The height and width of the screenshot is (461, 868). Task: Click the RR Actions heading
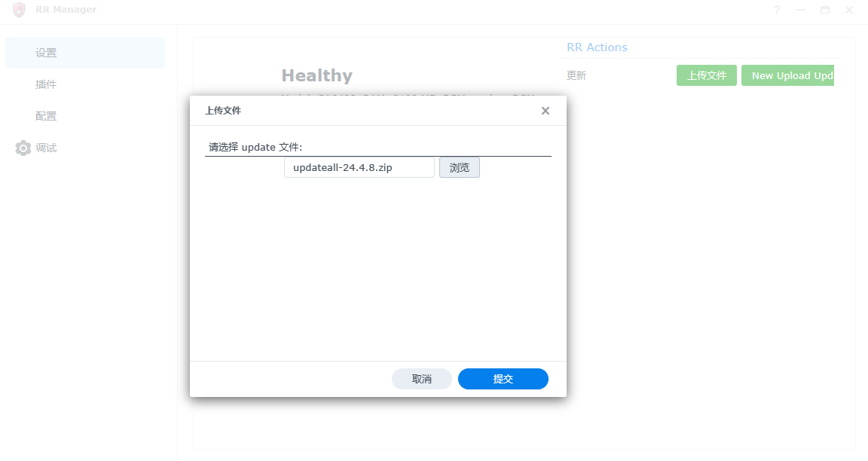click(x=597, y=47)
